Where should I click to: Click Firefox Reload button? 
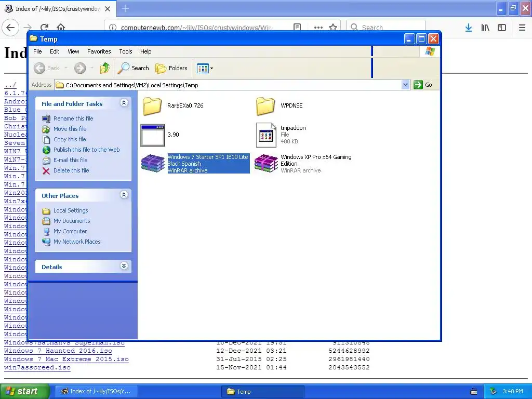pyautogui.click(x=44, y=28)
